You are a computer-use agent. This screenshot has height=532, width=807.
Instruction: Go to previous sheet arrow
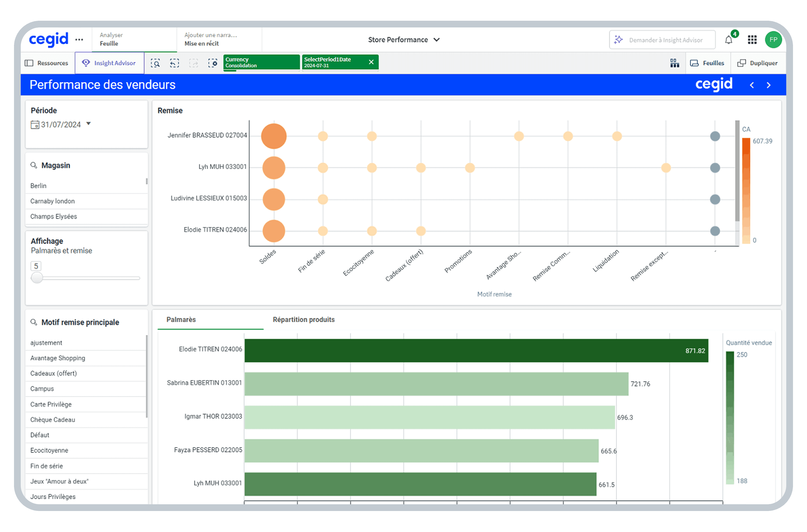point(752,85)
